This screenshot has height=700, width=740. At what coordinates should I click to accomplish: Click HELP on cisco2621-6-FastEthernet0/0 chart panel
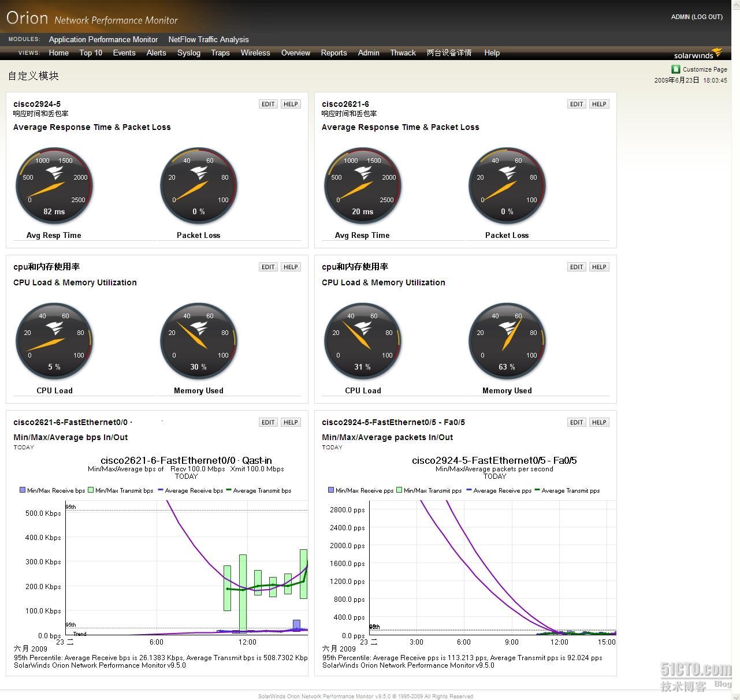[291, 422]
